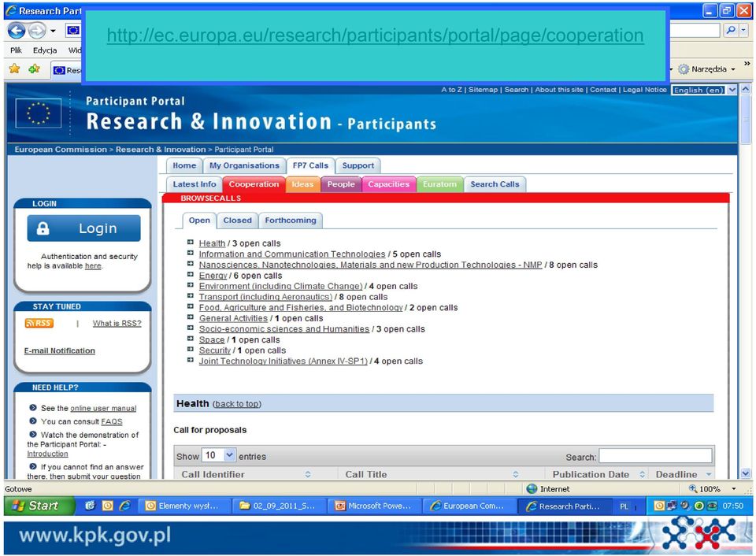
Task: Open the Search Calls tab
Action: (x=495, y=184)
